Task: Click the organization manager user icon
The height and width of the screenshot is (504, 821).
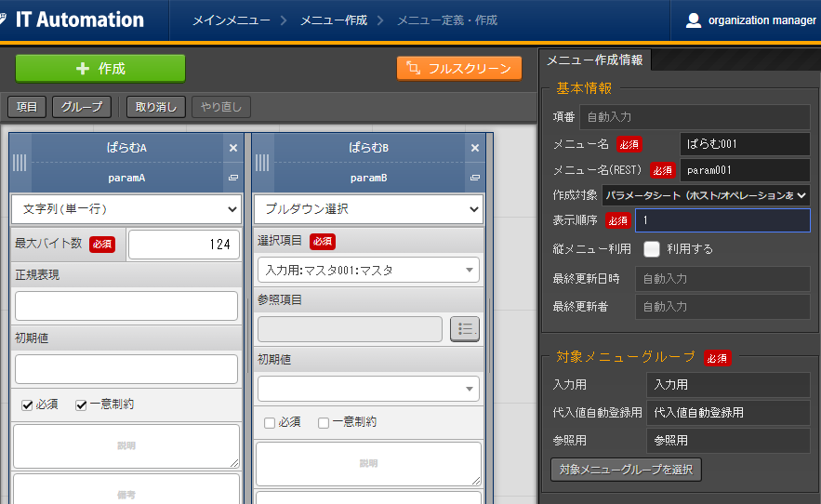Action: coord(694,20)
